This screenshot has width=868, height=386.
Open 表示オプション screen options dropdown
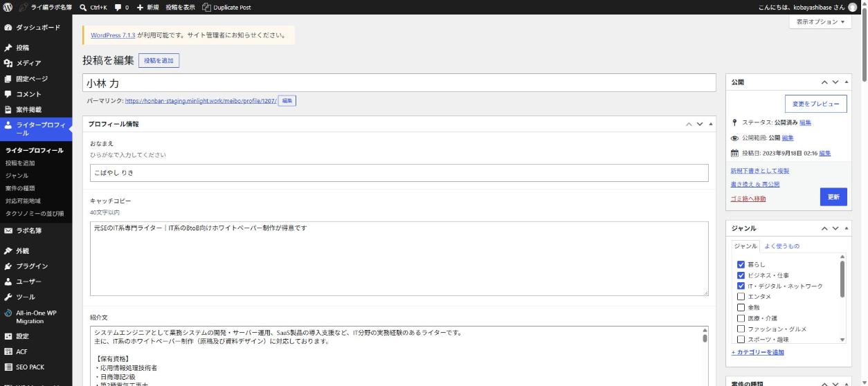pyautogui.click(x=820, y=22)
